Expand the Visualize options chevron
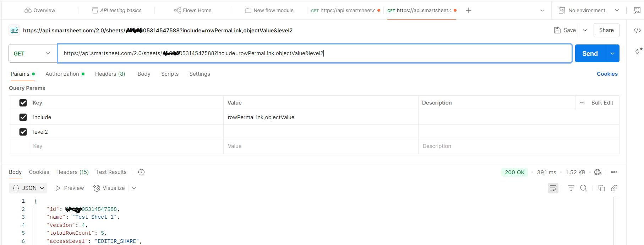The width and height of the screenshot is (644, 245). coord(134,188)
